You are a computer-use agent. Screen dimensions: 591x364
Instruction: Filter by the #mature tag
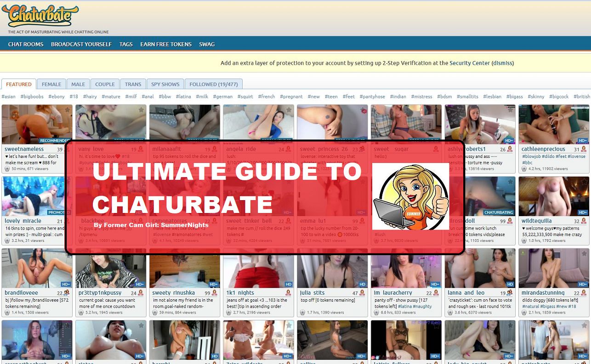click(x=111, y=97)
